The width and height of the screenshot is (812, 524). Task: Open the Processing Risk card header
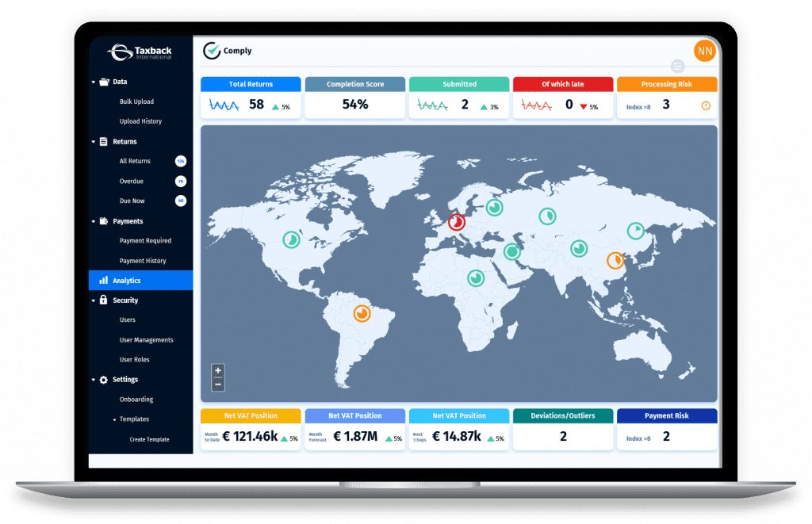click(667, 84)
